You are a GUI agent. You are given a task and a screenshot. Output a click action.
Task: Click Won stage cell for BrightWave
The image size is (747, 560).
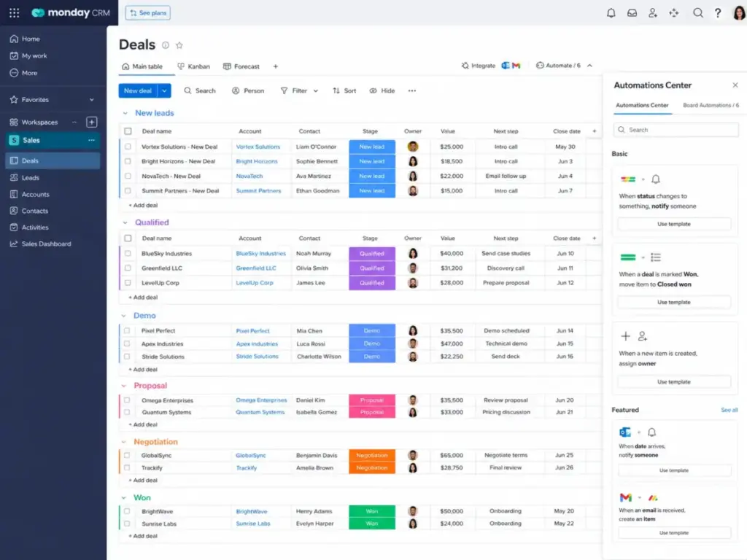372,511
